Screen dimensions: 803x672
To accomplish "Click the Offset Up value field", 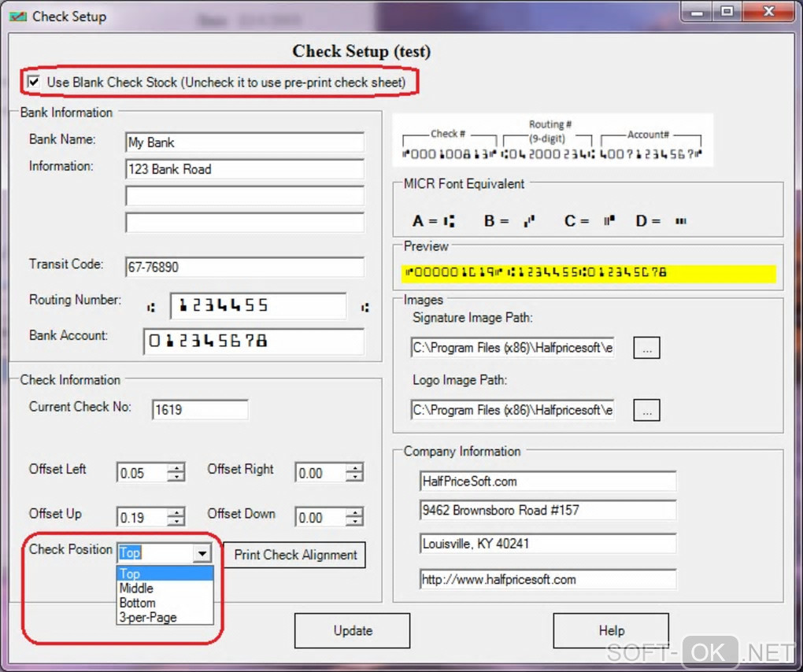I will tap(142, 517).
